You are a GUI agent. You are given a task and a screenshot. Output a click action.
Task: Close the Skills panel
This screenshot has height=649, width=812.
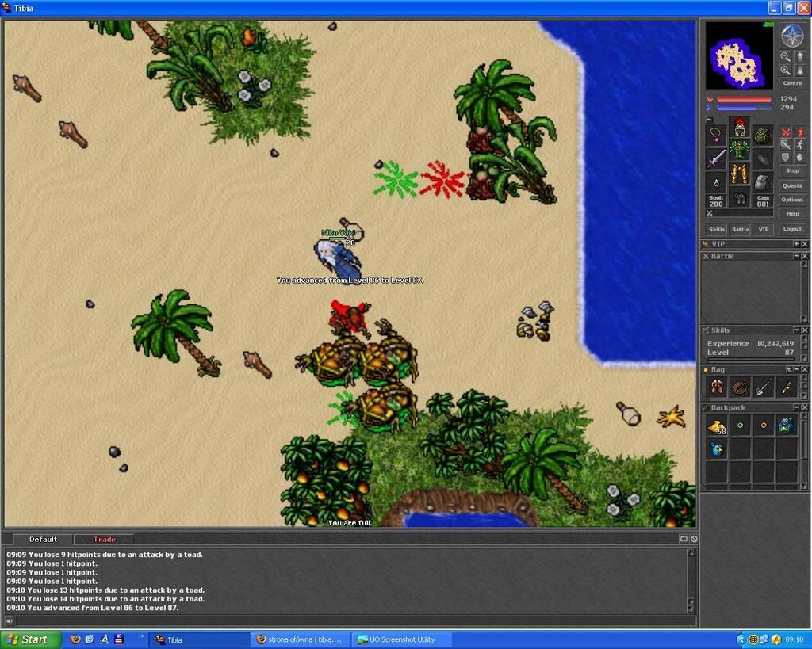805,330
